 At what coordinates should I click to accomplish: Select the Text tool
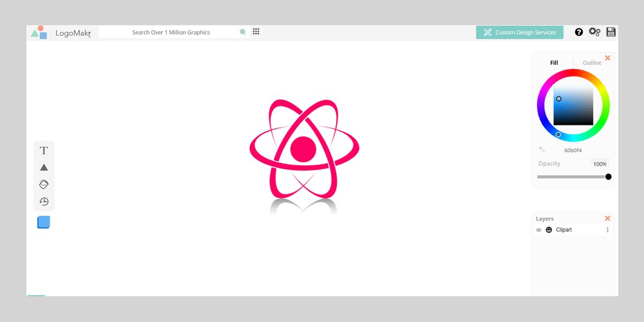[x=44, y=151]
